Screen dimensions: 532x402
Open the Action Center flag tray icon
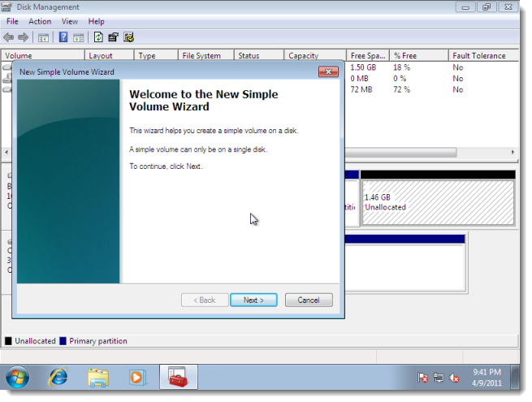(422, 378)
